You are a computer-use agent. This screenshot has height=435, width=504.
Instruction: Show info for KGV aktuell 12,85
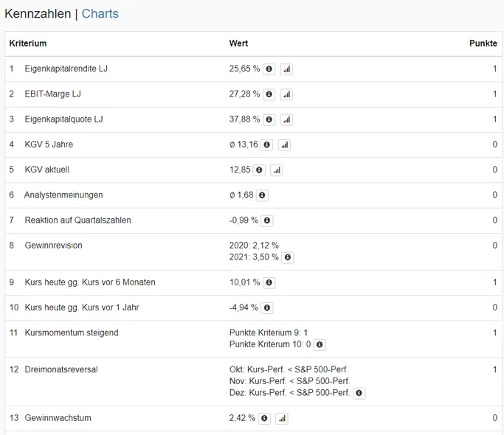(x=259, y=170)
